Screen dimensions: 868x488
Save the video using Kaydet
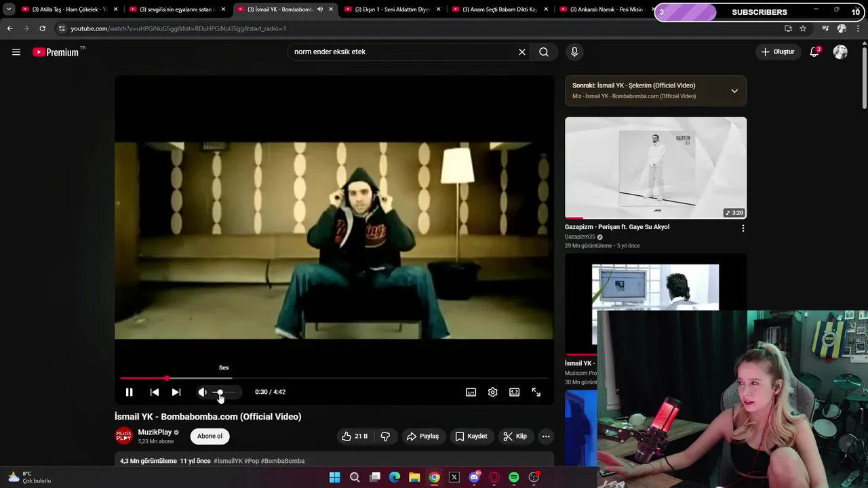click(x=471, y=436)
